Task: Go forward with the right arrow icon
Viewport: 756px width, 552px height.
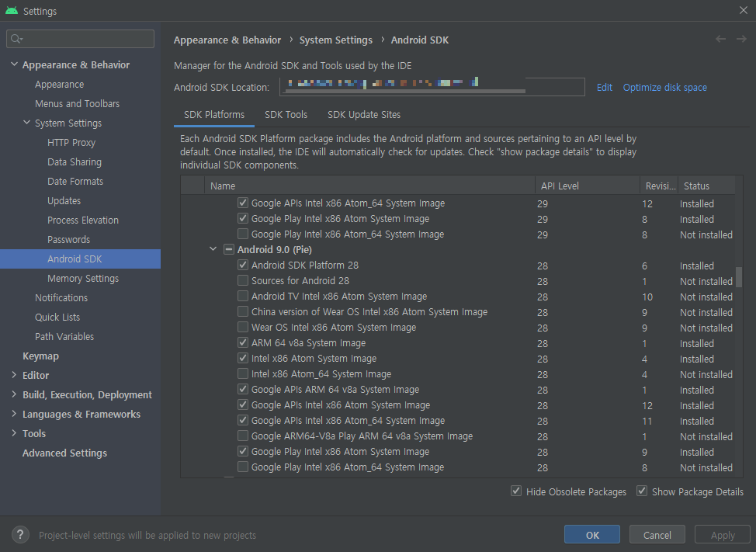Action: [x=741, y=39]
